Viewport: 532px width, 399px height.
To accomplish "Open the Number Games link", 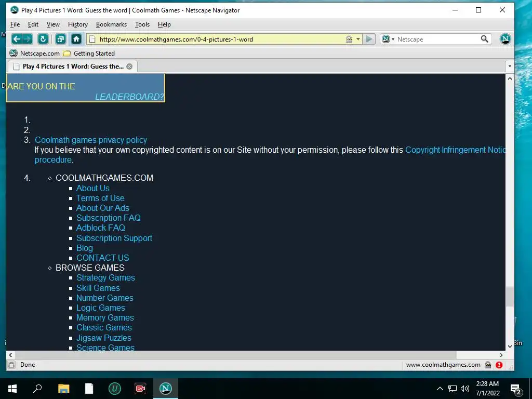I will point(104,298).
